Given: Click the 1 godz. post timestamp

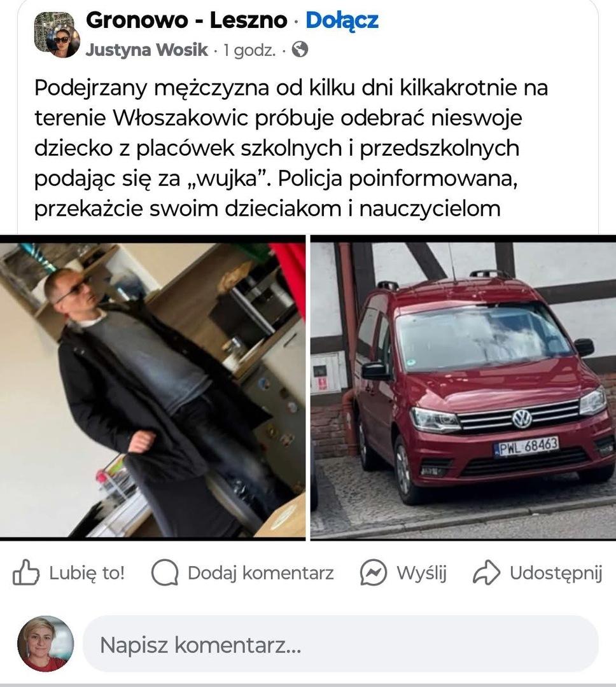Looking at the screenshot, I should [x=249, y=50].
